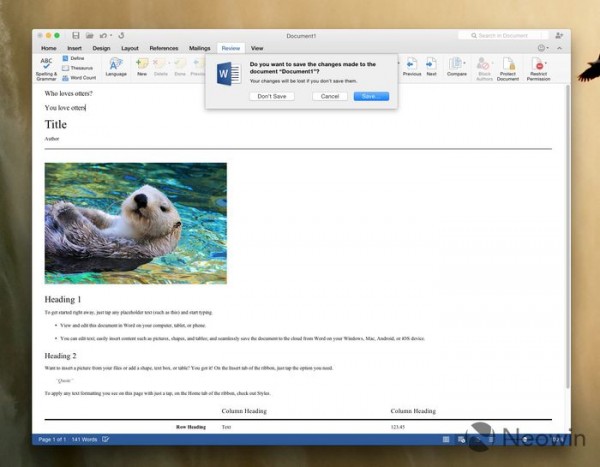Collapse the ribbon with the chevron
The image size is (600, 467).
[x=559, y=48]
